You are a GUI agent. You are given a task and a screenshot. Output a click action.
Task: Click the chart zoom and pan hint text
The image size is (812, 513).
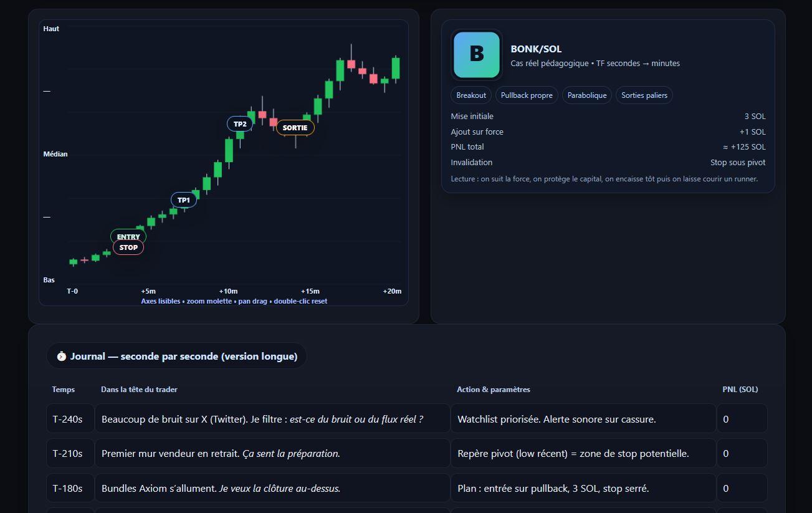click(x=234, y=301)
